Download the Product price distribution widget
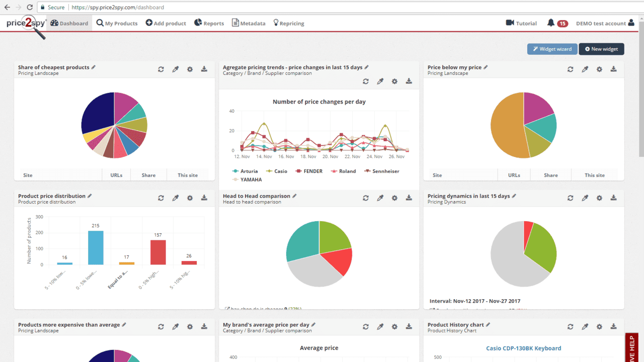The width and height of the screenshot is (644, 362). point(204,198)
